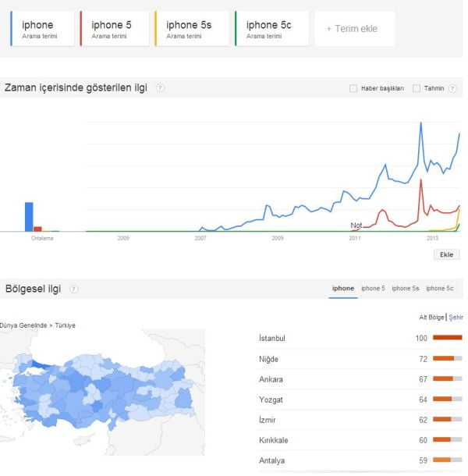
Task: Open the iphone 5c regional tab
Action: [x=439, y=289]
